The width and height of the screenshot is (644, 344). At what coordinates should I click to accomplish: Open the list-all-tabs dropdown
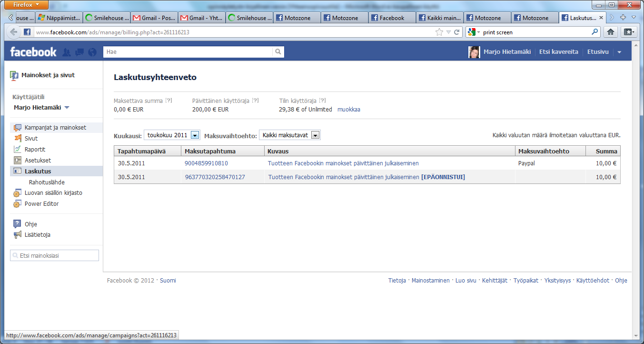click(634, 17)
